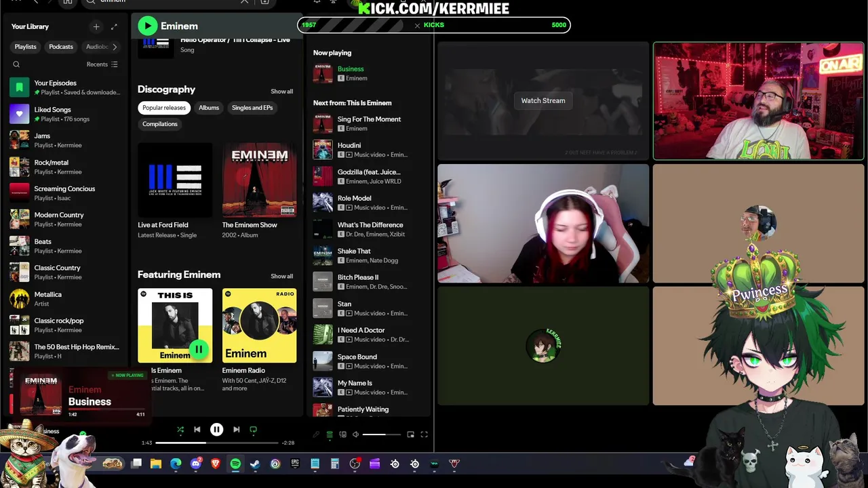This screenshot has width=868, height=488.
Task: Skip to the previous track
Action: coord(197,429)
